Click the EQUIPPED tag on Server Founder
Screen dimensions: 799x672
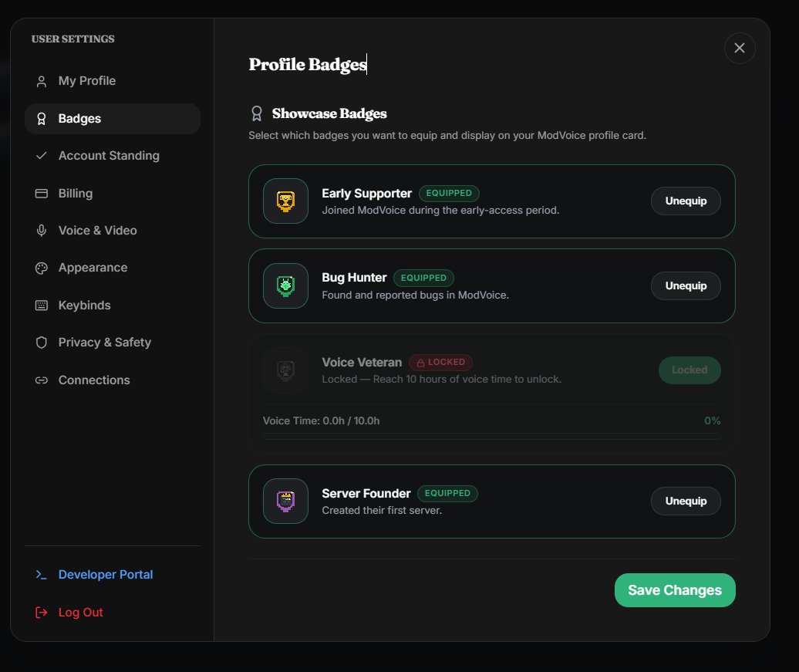click(447, 494)
